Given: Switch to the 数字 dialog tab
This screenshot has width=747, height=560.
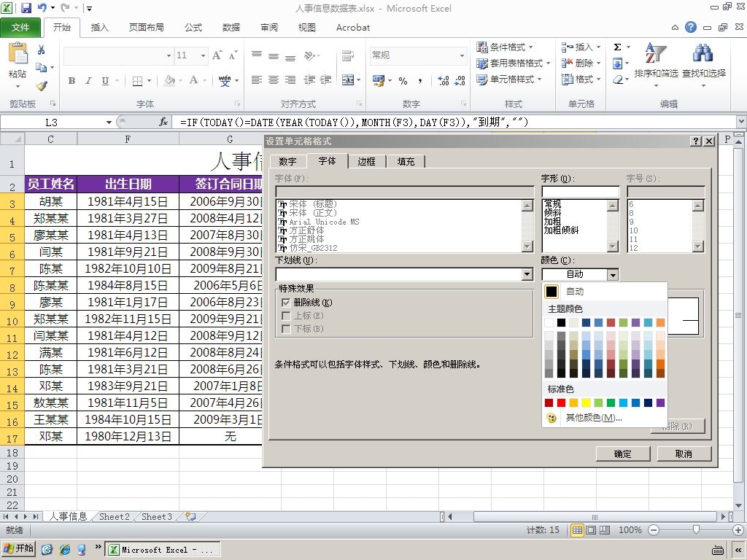Looking at the screenshot, I should click(287, 161).
